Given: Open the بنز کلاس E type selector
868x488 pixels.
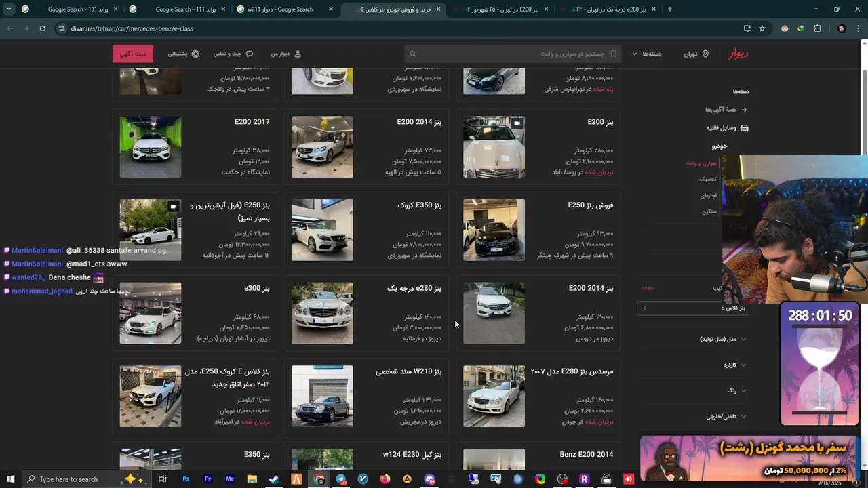Looking at the screenshot, I should [693, 308].
